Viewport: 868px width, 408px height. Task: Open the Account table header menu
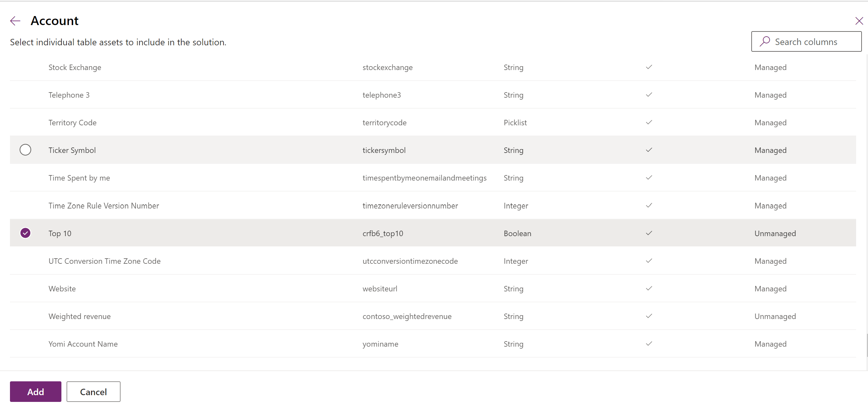pyautogui.click(x=54, y=21)
